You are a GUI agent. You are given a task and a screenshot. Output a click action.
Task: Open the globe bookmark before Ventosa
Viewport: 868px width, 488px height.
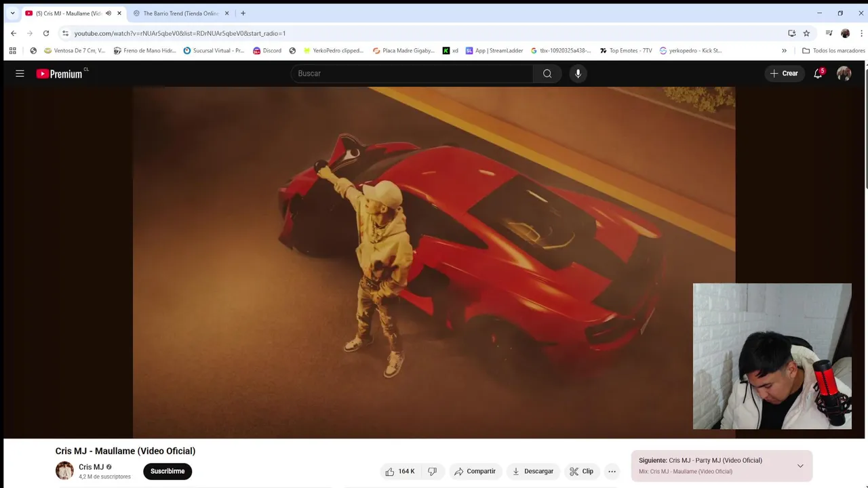pyautogui.click(x=33, y=50)
